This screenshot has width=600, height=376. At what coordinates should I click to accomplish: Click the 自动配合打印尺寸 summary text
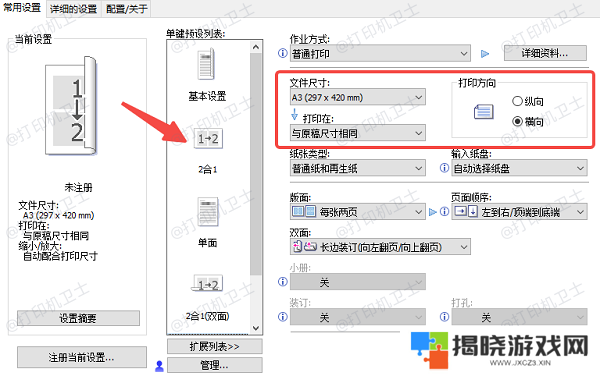click(60, 256)
